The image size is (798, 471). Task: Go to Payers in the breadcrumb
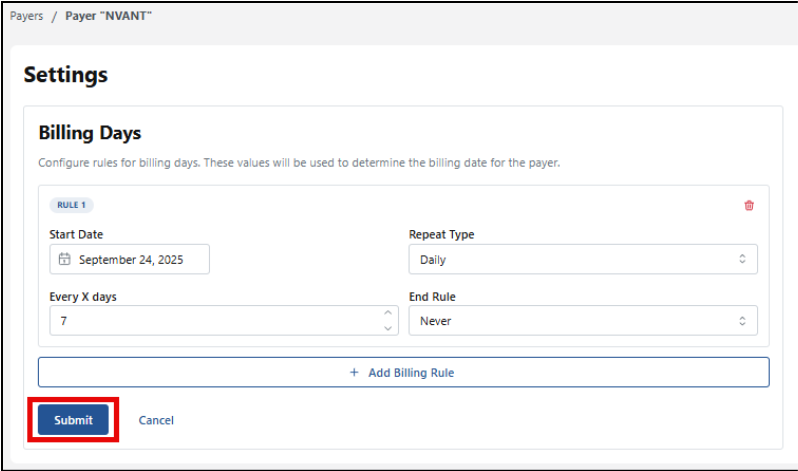click(26, 16)
